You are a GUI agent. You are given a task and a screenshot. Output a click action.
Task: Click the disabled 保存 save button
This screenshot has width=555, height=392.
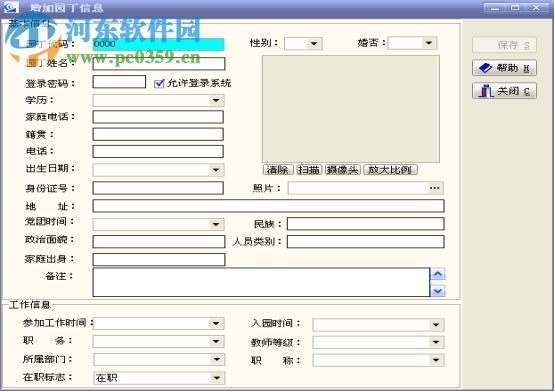point(504,45)
